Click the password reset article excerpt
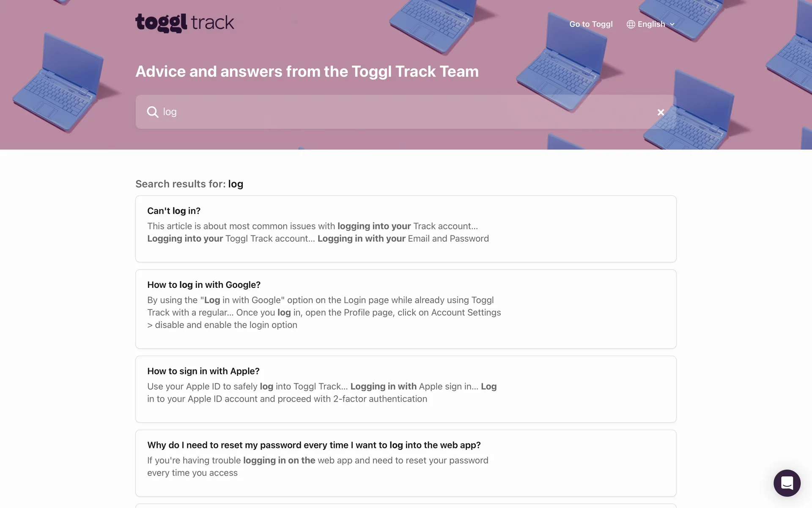This screenshot has height=508, width=812. [318, 467]
